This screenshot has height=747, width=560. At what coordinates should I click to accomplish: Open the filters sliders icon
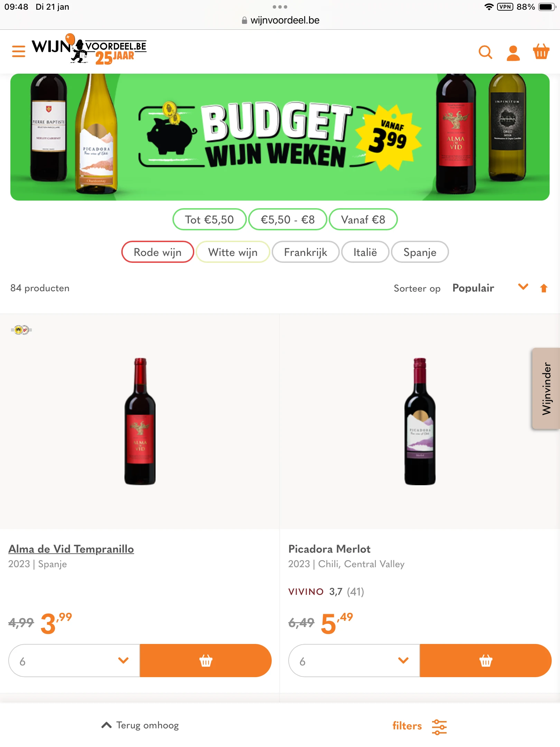pos(439,726)
